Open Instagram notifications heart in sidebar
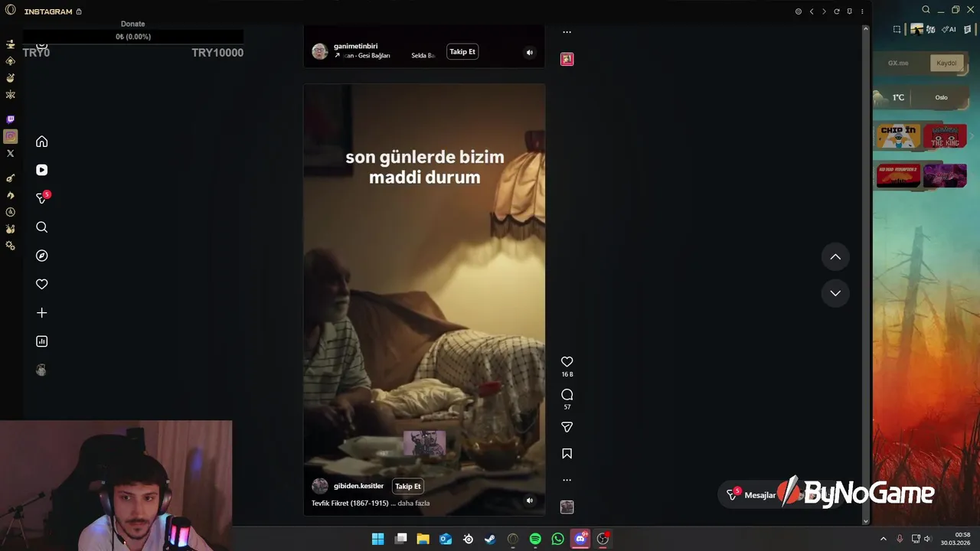 (x=42, y=284)
